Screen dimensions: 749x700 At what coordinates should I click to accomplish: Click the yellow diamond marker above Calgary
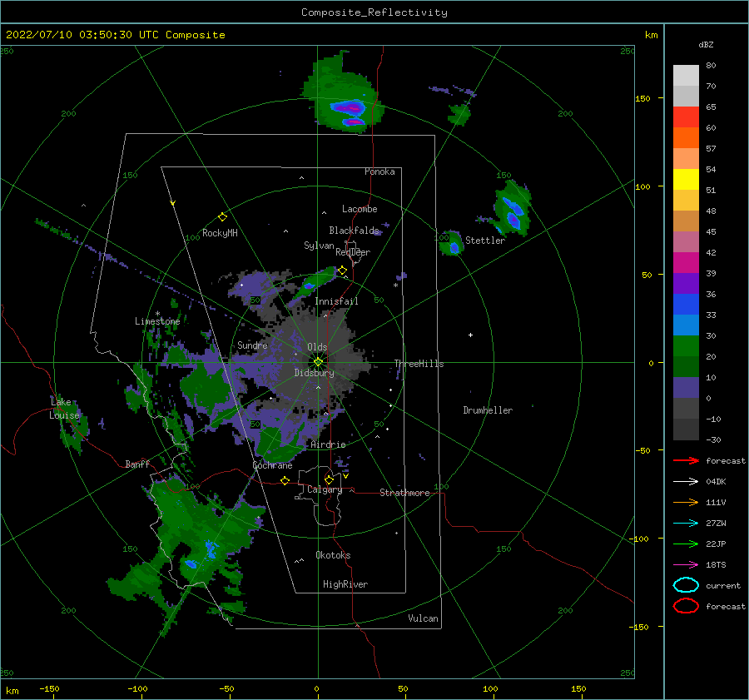pos(329,479)
